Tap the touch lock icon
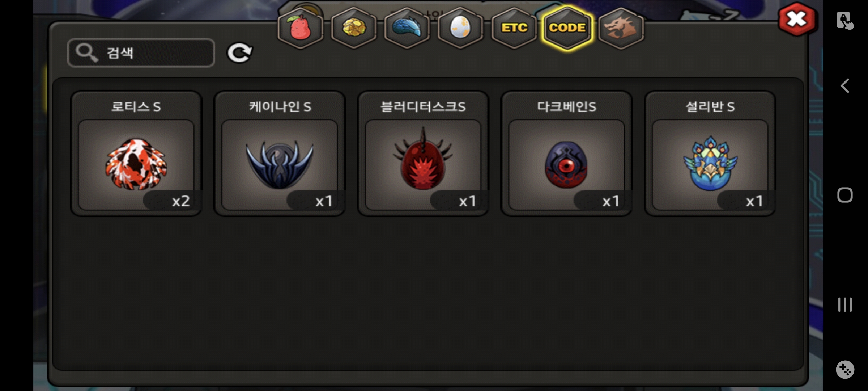The width and height of the screenshot is (868, 391). click(845, 20)
